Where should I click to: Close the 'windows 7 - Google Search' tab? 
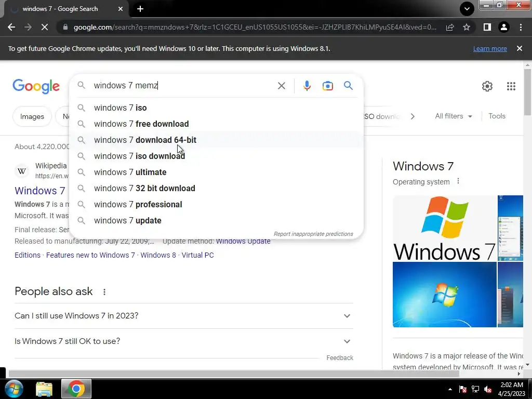(121, 9)
